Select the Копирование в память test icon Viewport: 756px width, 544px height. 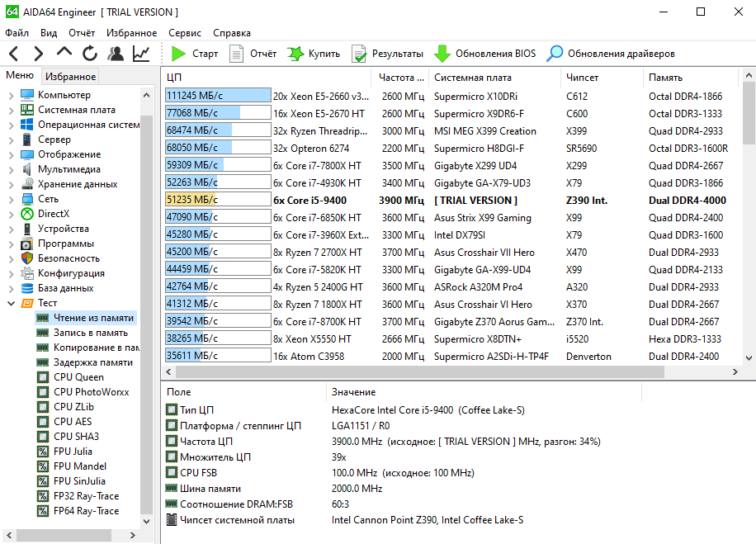pos(43,348)
